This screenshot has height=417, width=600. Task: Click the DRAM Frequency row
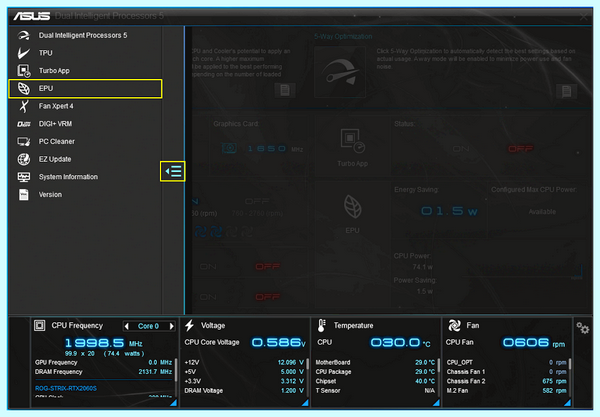coord(103,372)
